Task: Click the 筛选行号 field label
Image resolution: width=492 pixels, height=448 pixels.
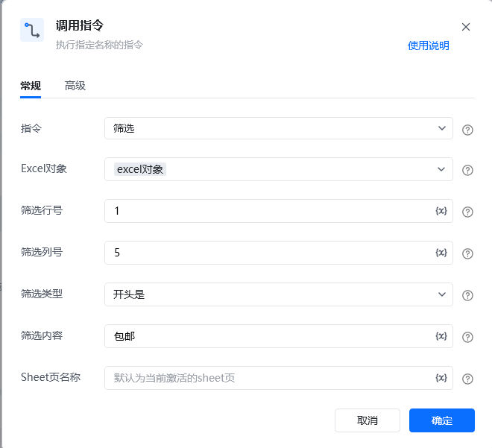Action: pyautogui.click(x=42, y=210)
